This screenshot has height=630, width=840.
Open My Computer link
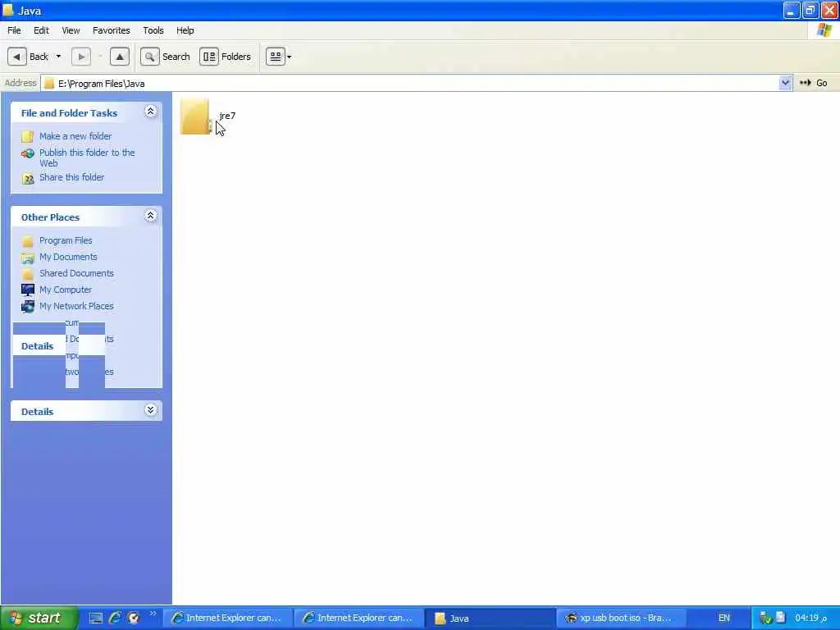pyautogui.click(x=66, y=290)
